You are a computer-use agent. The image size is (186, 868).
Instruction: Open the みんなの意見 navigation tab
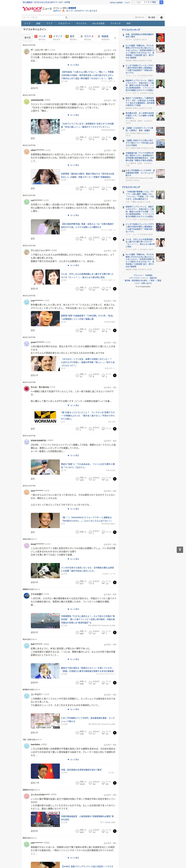click(98, 24)
